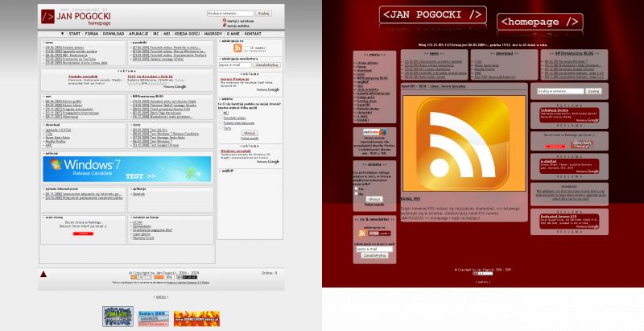Viewport: 644px width, 331px height.
Task: Click the 'homepage' logo box on red page
Action: click(x=539, y=23)
